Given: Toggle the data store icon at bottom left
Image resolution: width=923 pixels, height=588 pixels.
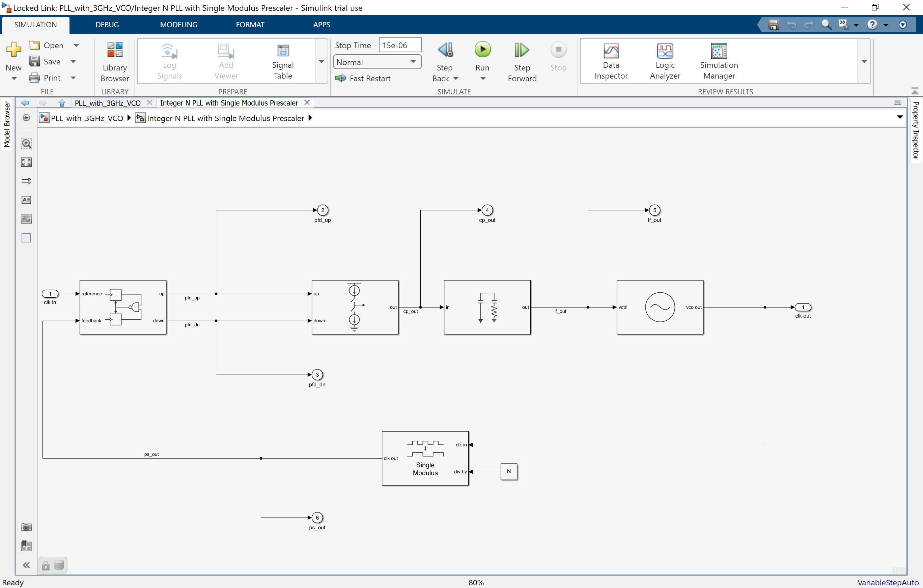Looking at the screenshot, I should click(59, 565).
